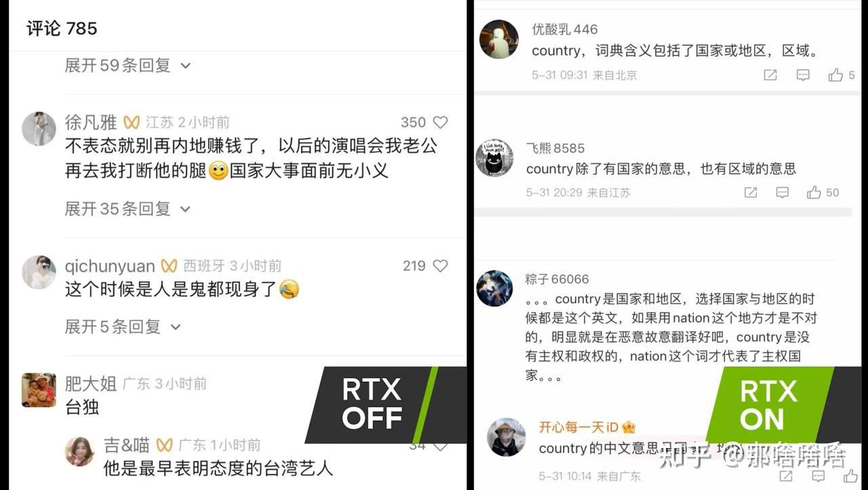Expand 展开35条回复 replies
This screenshot has width=868, height=490.
click(127, 209)
